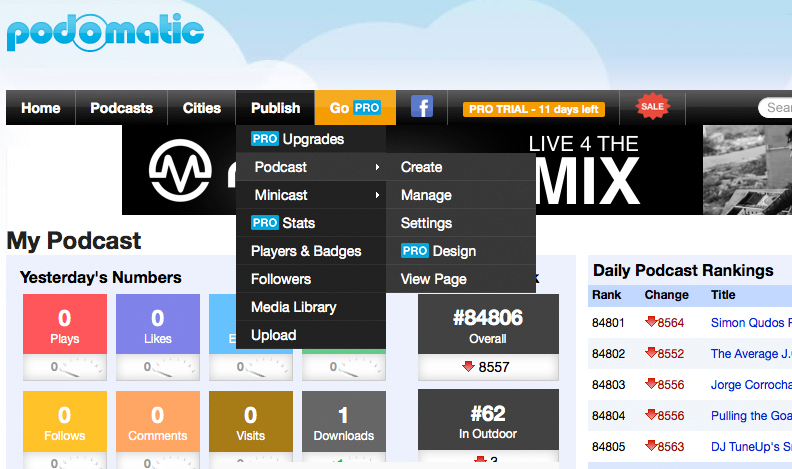Open the Facebook icon in navigation bar
Screen dimensions: 792x469
[422, 107]
